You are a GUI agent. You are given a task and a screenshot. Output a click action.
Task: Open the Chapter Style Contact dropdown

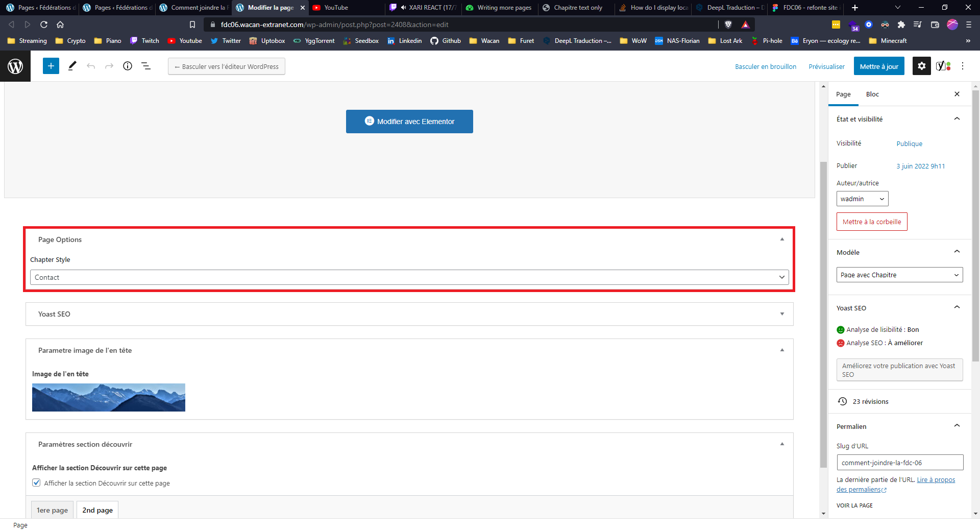[x=409, y=277]
